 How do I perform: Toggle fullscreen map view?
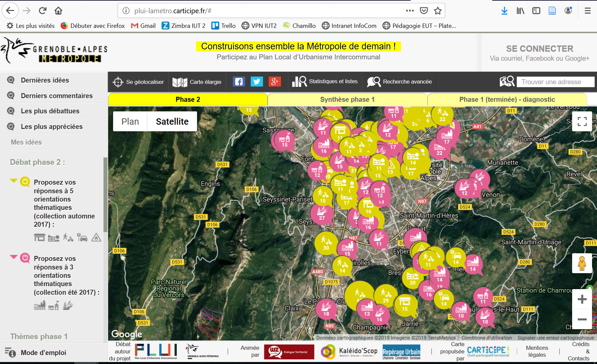click(x=582, y=121)
